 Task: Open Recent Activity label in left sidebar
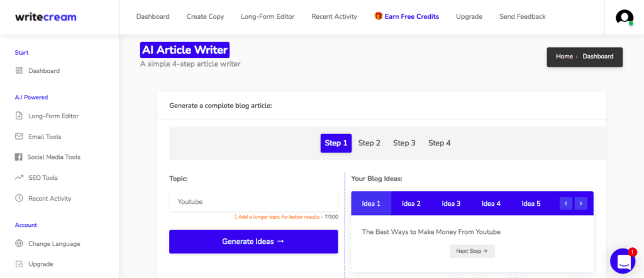(x=50, y=198)
